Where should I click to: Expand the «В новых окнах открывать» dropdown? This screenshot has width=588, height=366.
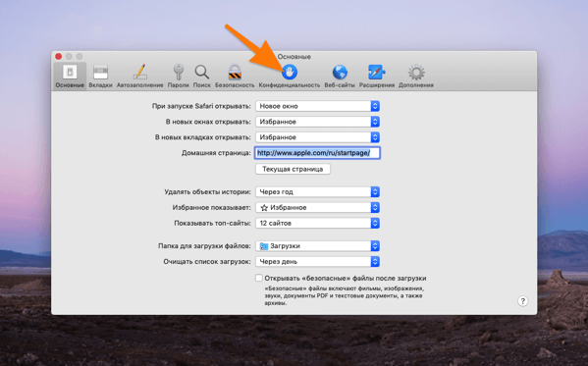click(318, 122)
